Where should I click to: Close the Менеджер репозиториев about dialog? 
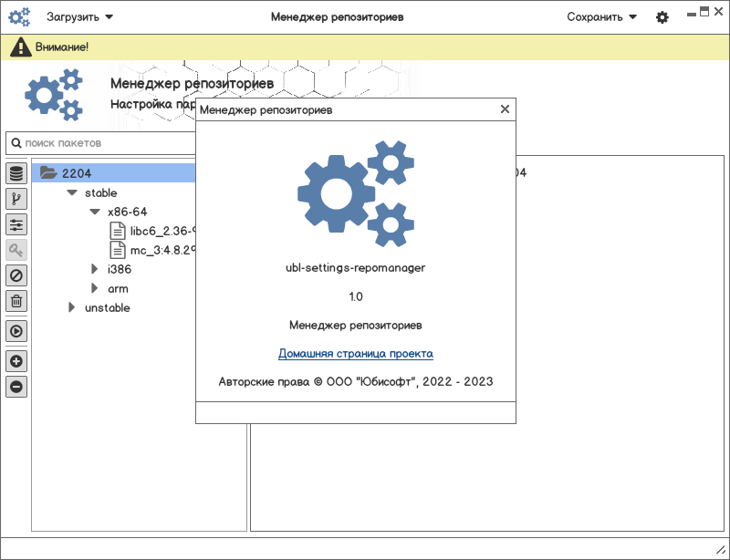tap(505, 109)
